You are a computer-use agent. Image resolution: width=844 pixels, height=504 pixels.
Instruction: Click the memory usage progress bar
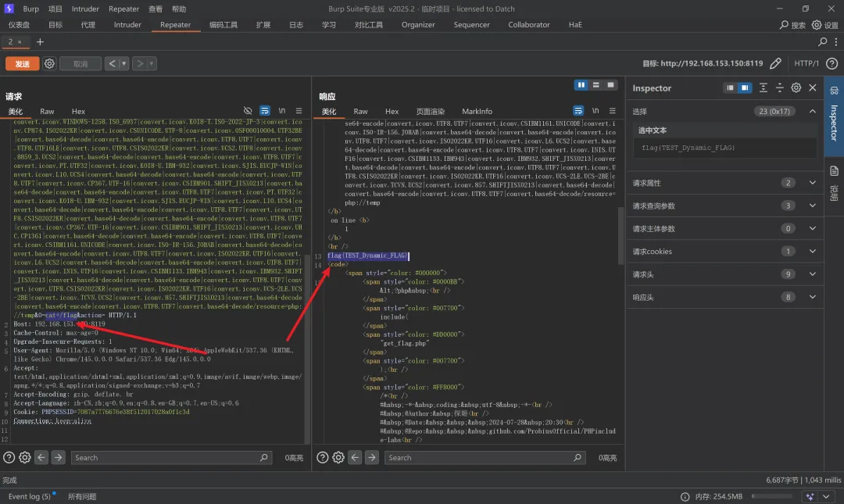click(x=774, y=496)
